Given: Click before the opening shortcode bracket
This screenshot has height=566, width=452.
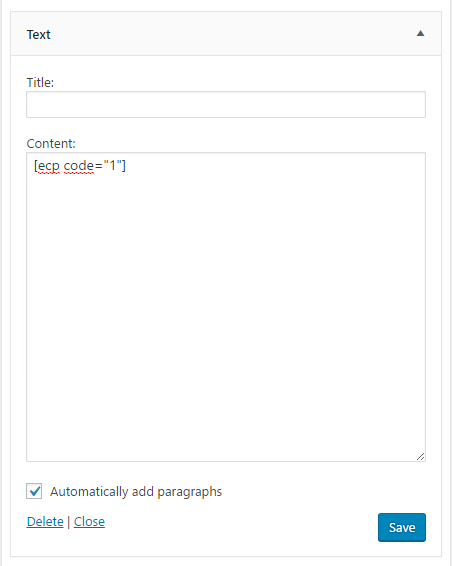Looking at the screenshot, I should [34, 166].
